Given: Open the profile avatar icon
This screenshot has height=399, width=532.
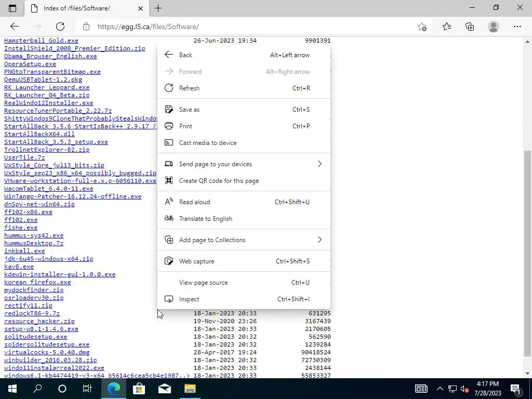Looking at the screenshot, I should 494,26.
